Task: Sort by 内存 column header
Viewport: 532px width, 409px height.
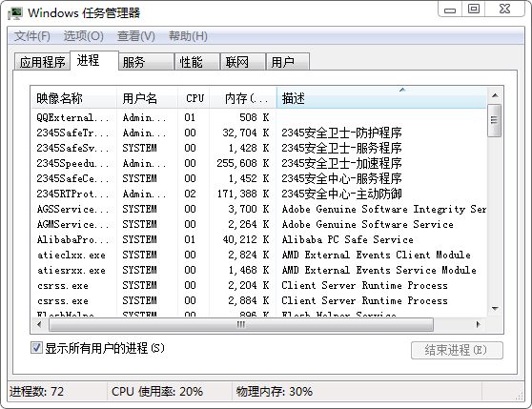Action: click(x=243, y=98)
